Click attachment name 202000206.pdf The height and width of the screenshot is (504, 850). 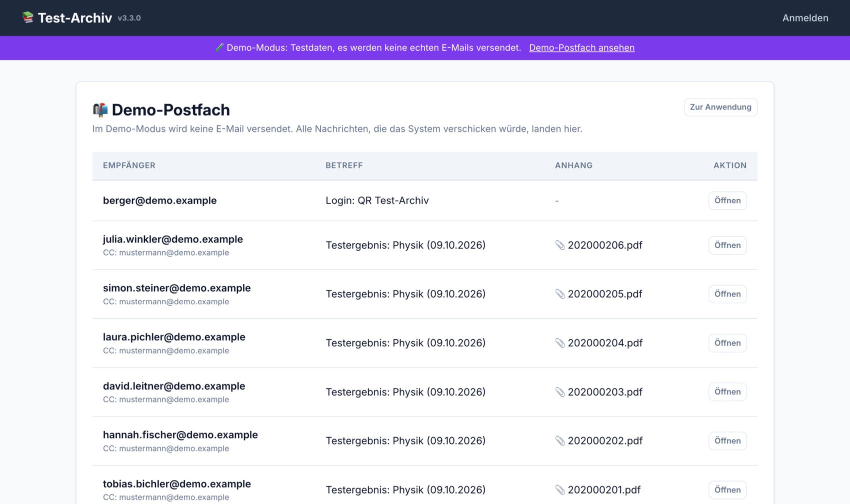click(605, 245)
